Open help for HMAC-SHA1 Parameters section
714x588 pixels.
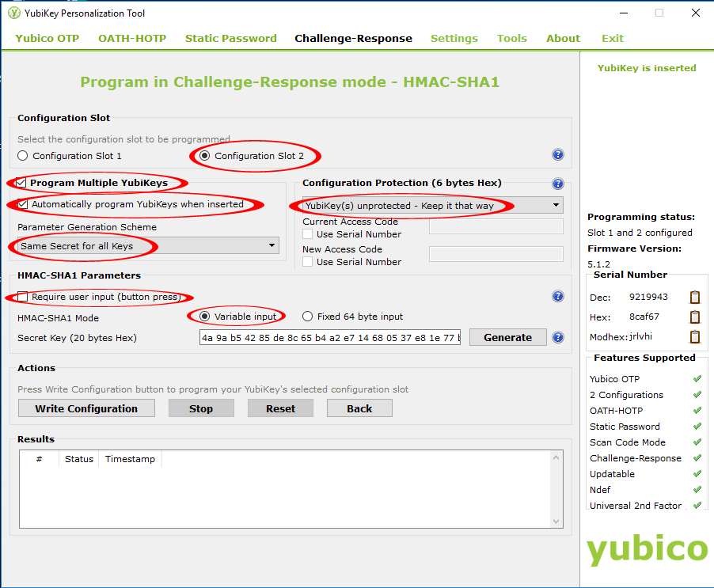coord(558,296)
